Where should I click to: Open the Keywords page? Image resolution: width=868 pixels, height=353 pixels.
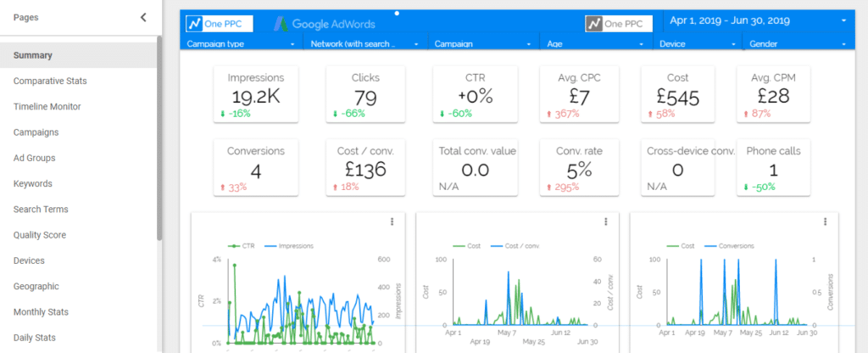click(x=32, y=183)
